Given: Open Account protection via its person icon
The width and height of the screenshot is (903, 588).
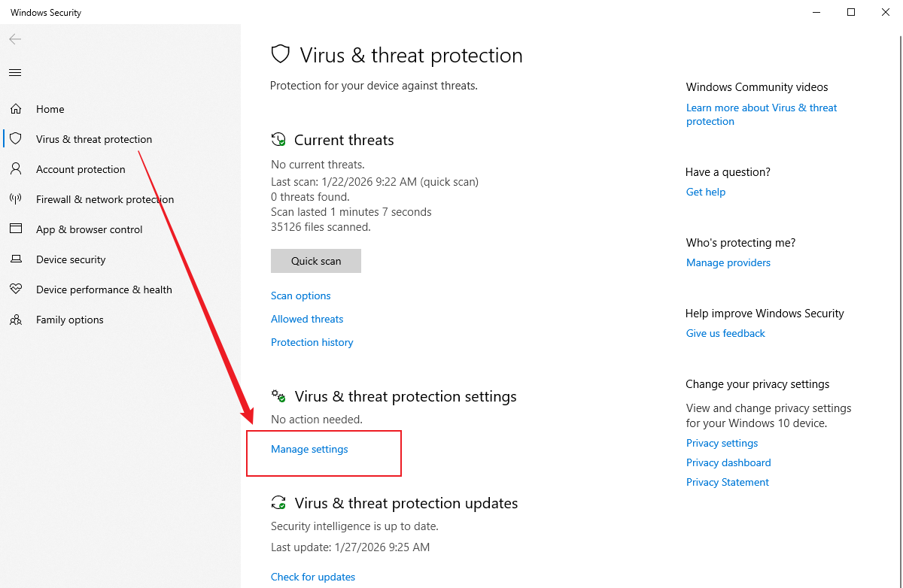Looking at the screenshot, I should pos(16,168).
